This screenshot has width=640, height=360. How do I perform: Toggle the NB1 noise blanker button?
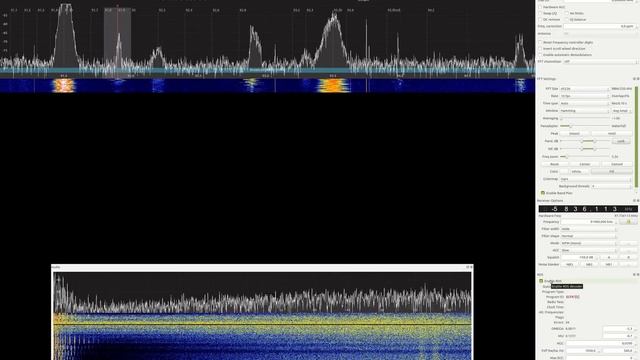tap(570, 264)
